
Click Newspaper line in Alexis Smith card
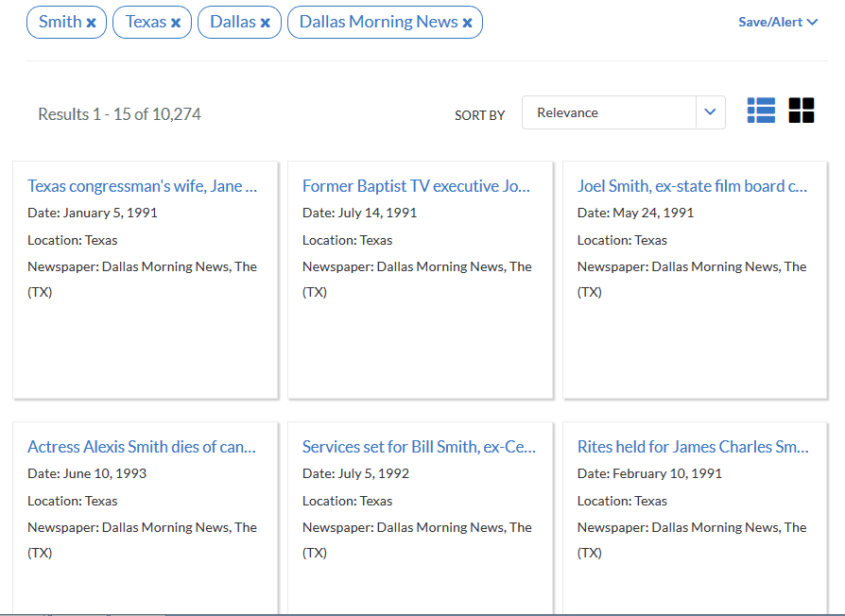(x=143, y=539)
